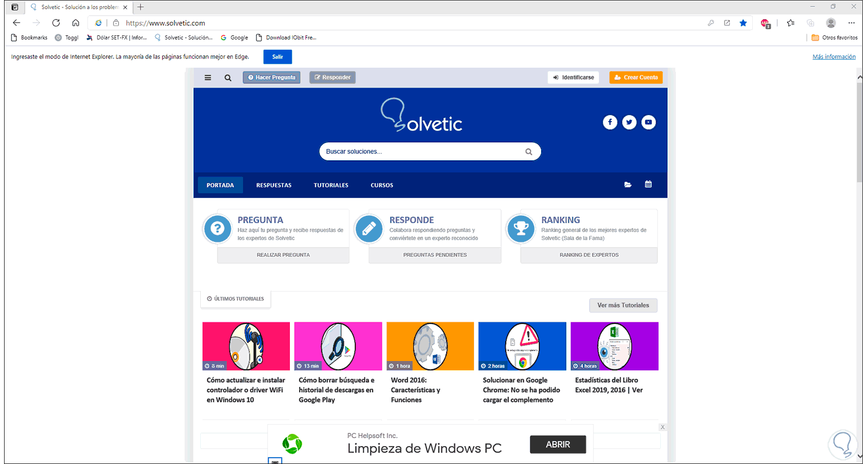Screen dimensions: 868x464
Task: Open the tab actions menu icon
Action: tap(15, 7)
